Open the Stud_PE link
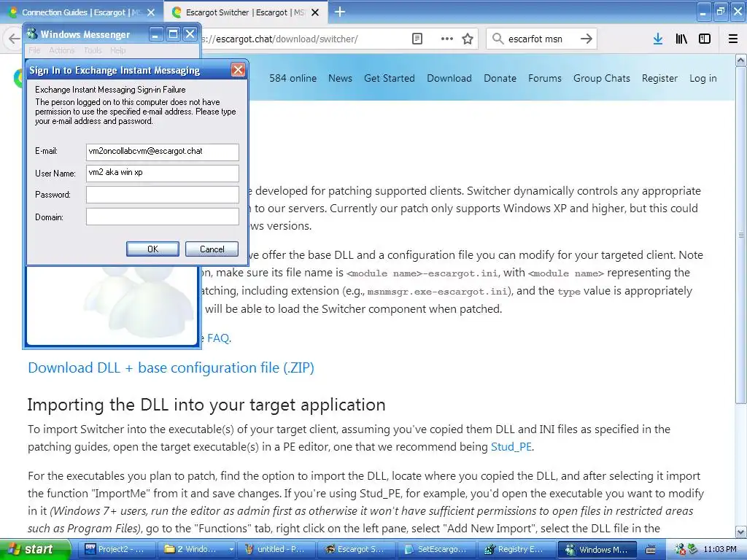 tap(511, 447)
